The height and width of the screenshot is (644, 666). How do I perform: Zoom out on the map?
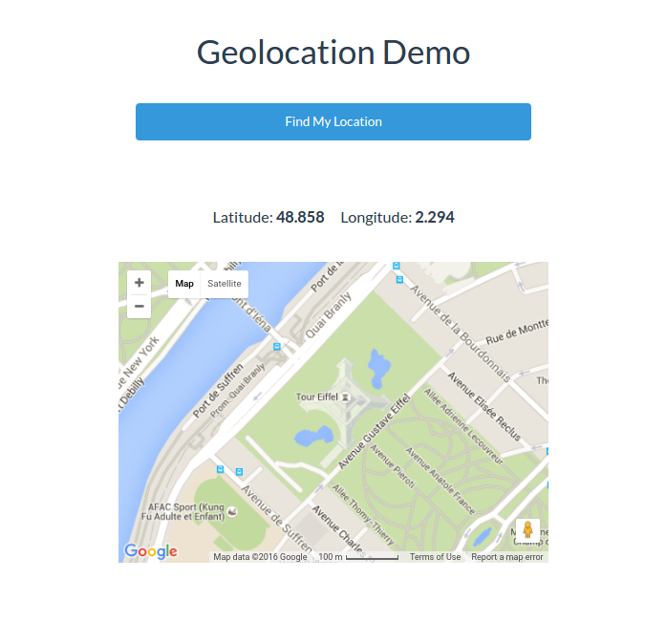tap(140, 307)
